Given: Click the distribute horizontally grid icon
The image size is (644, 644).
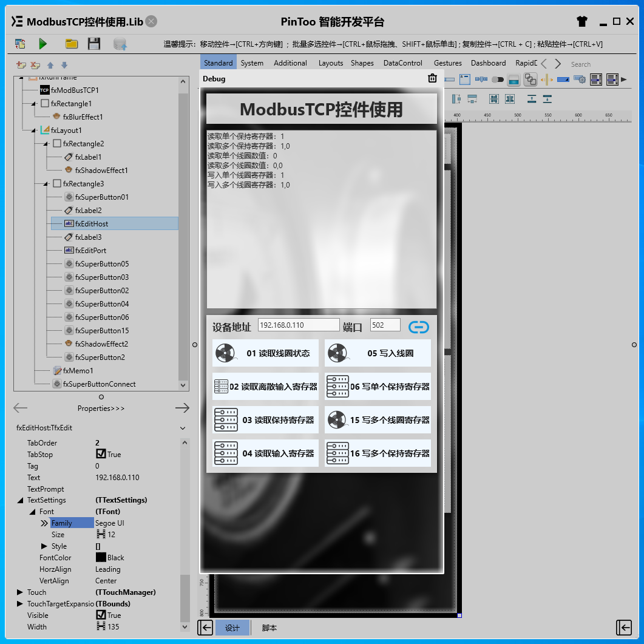Looking at the screenshot, I should (x=494, y=98).
